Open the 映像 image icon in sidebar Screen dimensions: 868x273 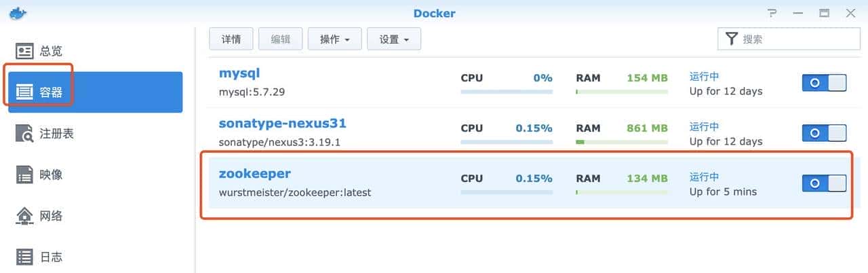[25, 175]
